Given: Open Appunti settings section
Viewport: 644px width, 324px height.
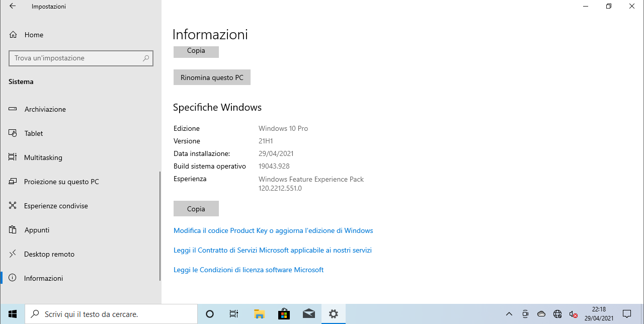Looking at the screenshot, I should [x=80, y=230].
